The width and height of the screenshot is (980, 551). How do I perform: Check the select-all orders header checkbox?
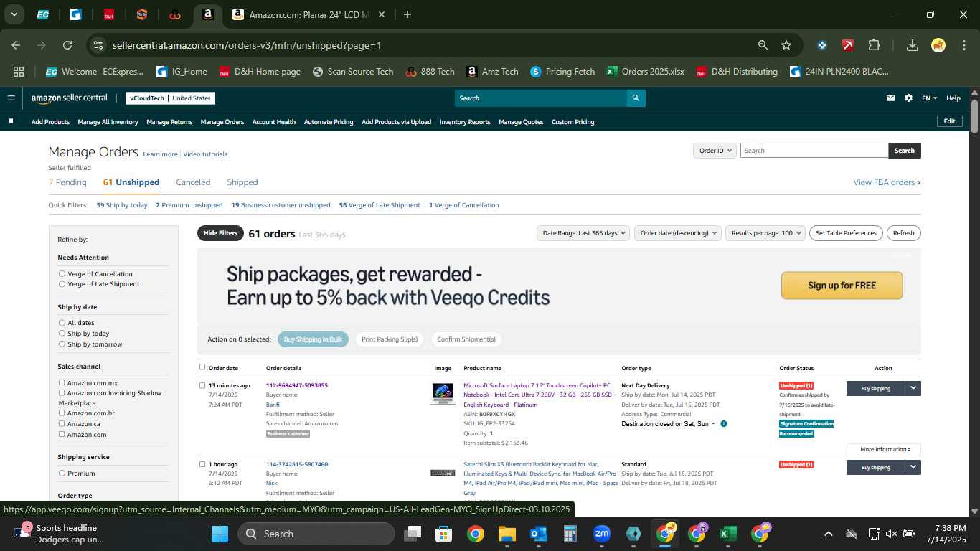tap(202, 367)
